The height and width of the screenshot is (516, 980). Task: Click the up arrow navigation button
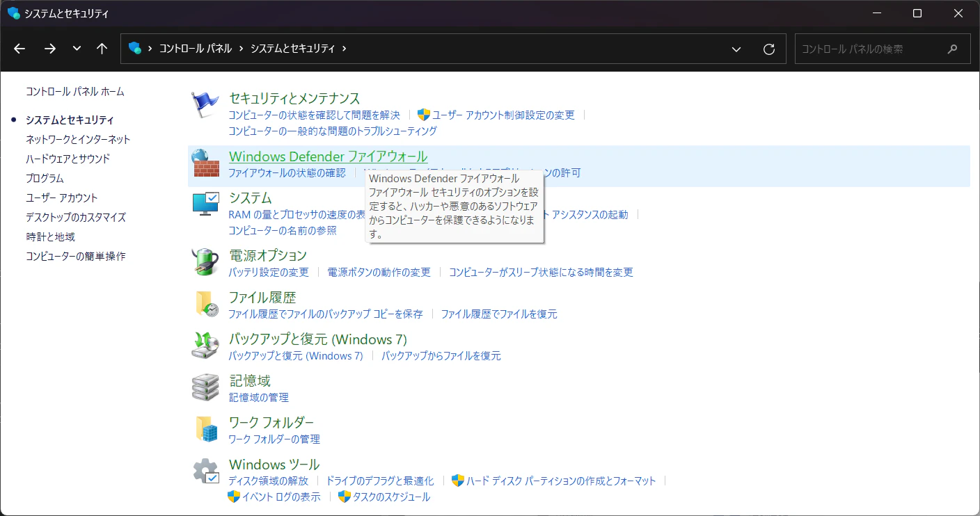(102, 49)
